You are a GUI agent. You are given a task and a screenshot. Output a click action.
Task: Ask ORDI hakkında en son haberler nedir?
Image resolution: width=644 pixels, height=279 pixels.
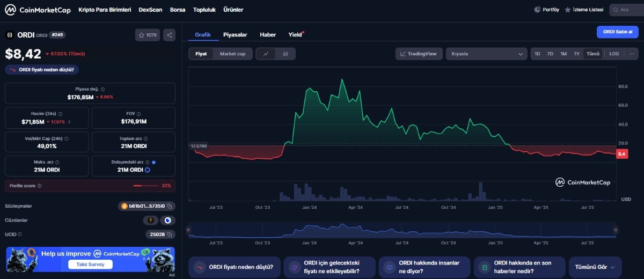coord(519,267)
